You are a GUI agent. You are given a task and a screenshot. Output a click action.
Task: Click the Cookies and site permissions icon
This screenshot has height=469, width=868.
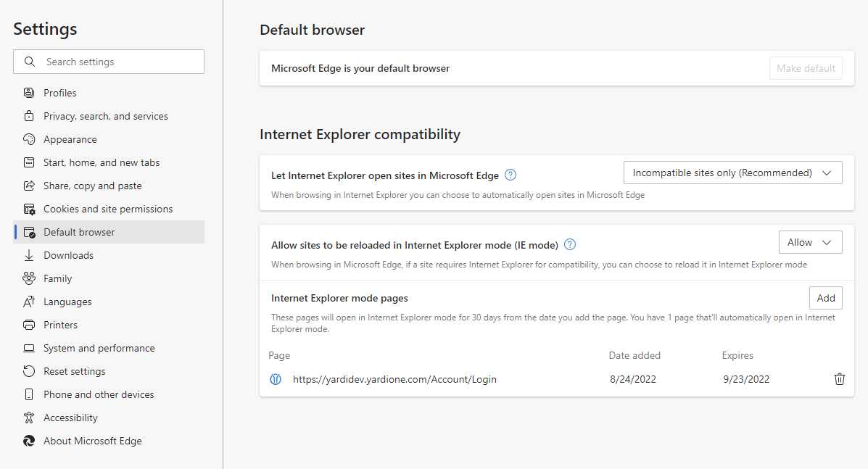(29, 209)
